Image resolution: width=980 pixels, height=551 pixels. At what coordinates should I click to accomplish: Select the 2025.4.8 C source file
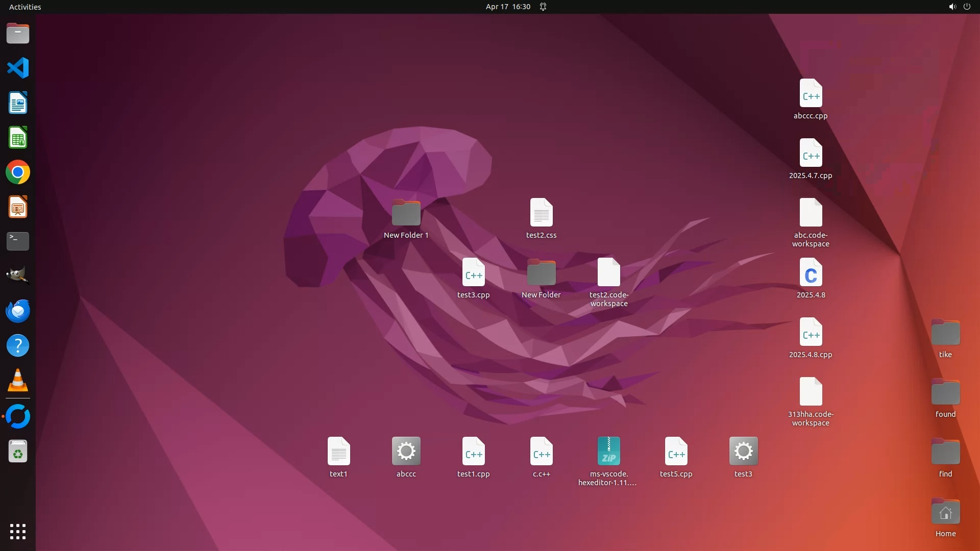811,273
